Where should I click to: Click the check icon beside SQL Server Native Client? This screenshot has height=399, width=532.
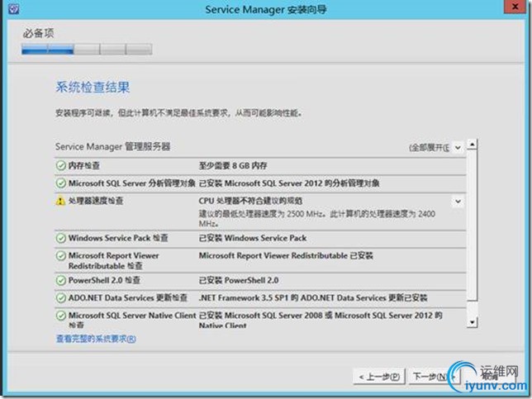[61, 316]
